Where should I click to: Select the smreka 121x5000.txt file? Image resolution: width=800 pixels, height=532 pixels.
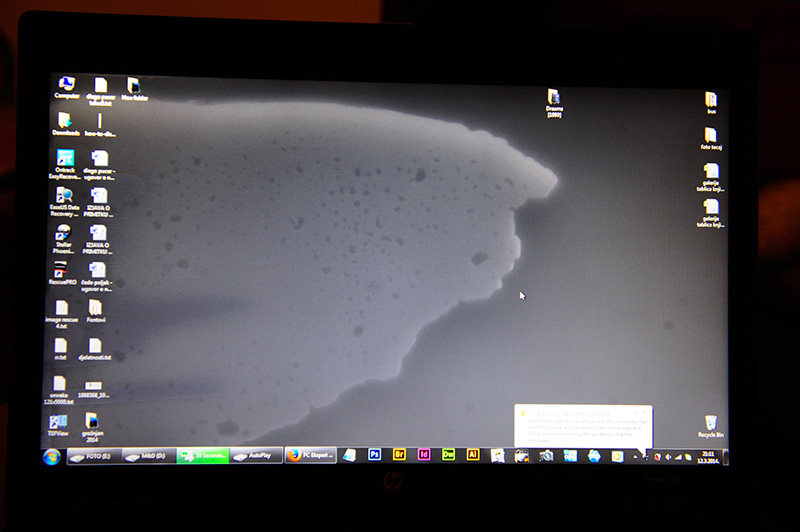tap(59, 390)
